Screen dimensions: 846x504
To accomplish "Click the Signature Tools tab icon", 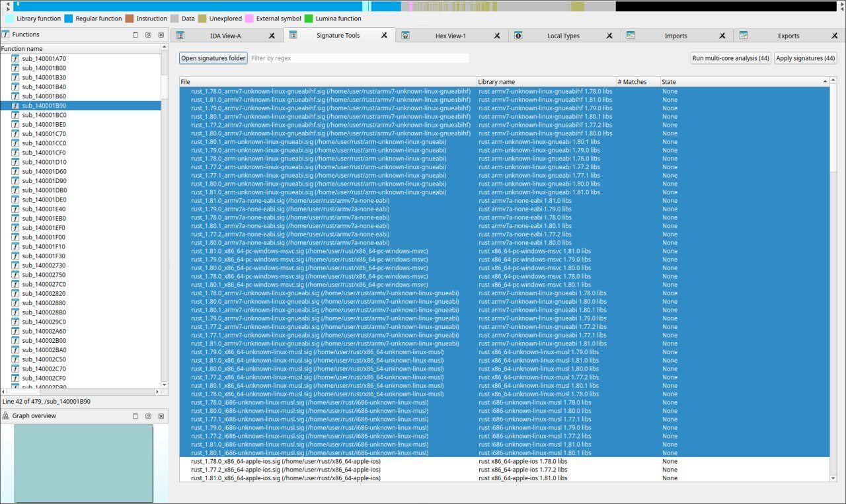I will coord(293,35).
